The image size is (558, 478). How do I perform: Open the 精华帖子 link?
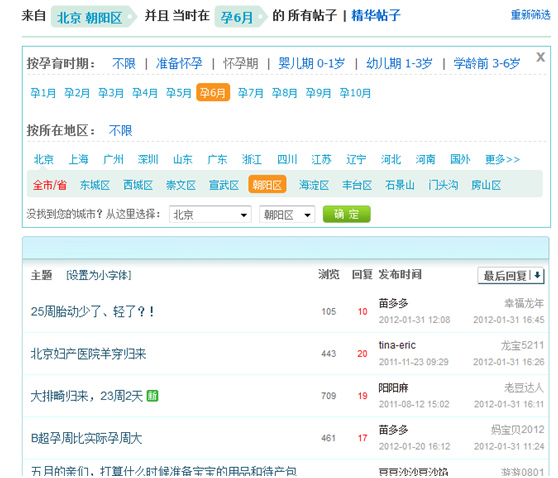[x=376, y=15]
